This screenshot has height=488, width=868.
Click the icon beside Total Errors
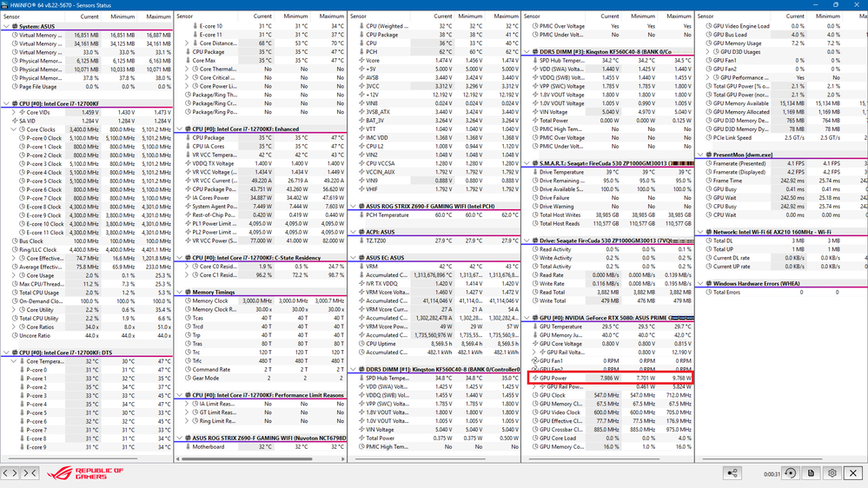click(709, 292)
